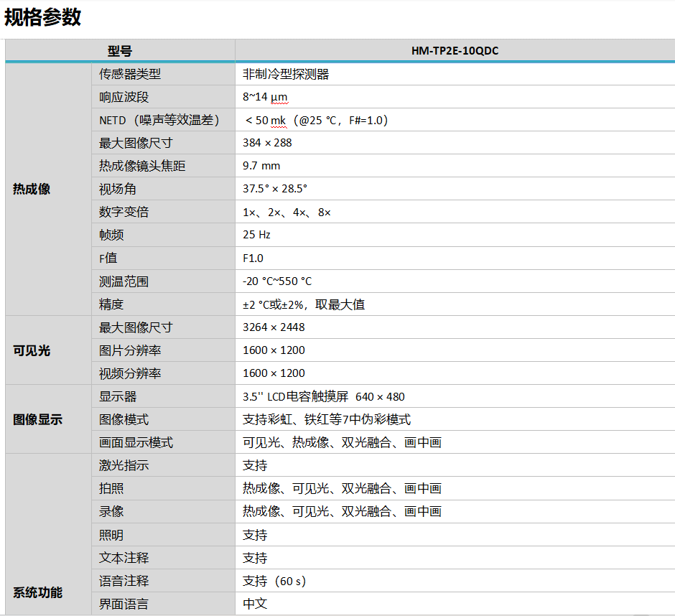Click the 照明 label
The image size is (675, 616).
coord(111,535)
